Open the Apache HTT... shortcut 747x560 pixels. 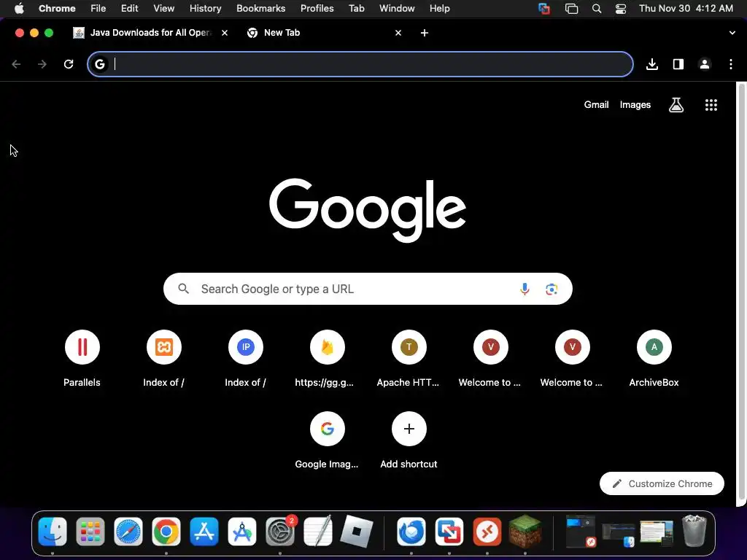click(409, 359)
